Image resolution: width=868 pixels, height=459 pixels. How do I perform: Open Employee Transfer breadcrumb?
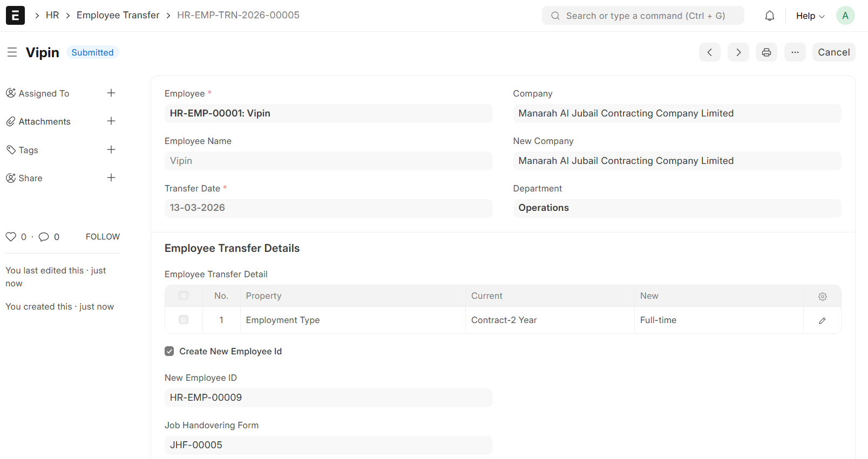[118, 15]
